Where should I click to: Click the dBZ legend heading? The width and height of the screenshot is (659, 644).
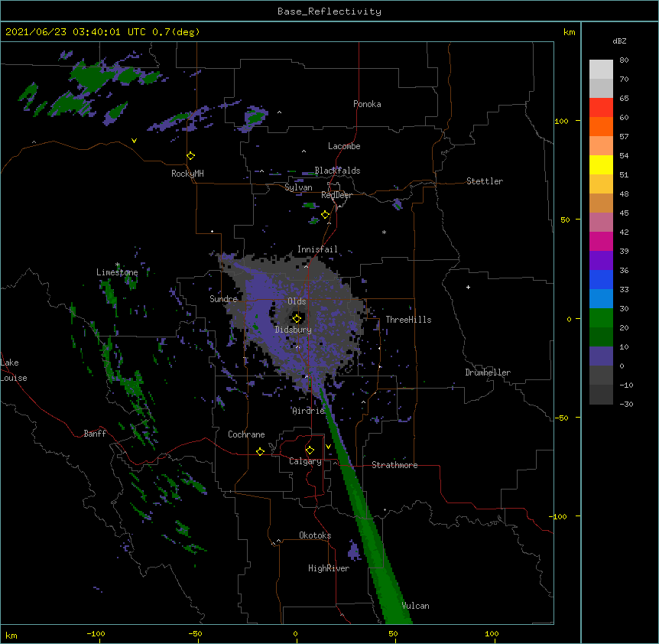[619, 41]
